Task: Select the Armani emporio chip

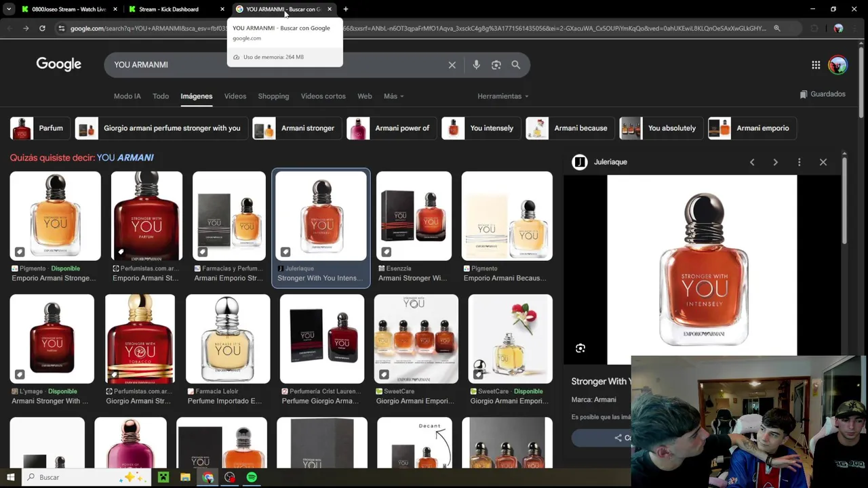Action: pos(751,128)
